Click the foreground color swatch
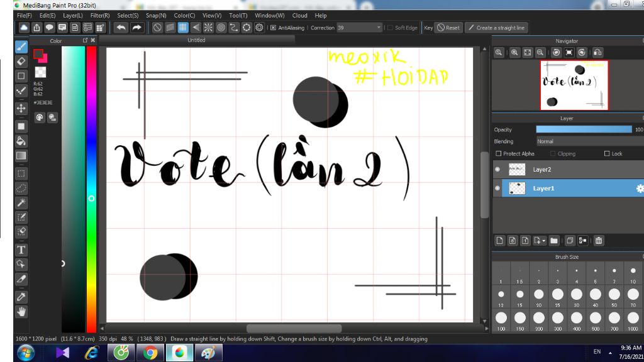Screen dimensions: 644x362 tap(38, 54)
